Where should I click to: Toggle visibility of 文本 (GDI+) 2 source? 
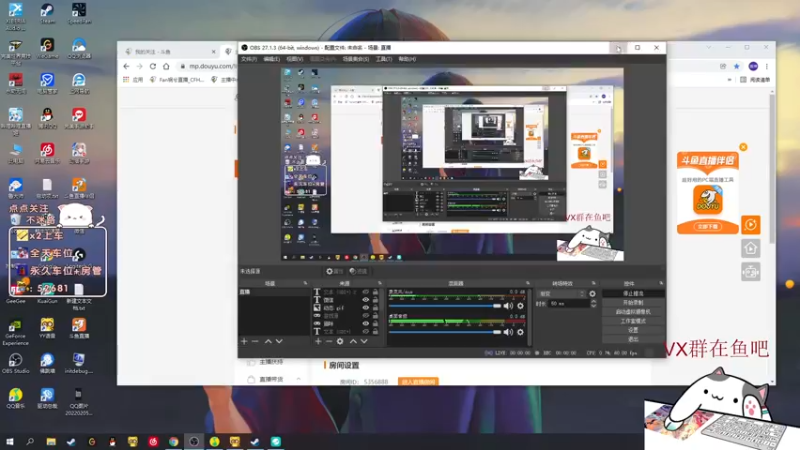[x=365, y=292]
